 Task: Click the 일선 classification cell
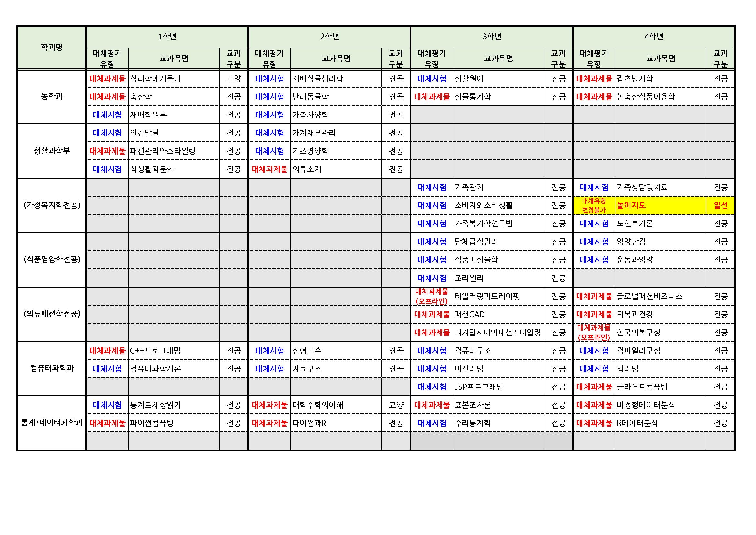[720, 205]
